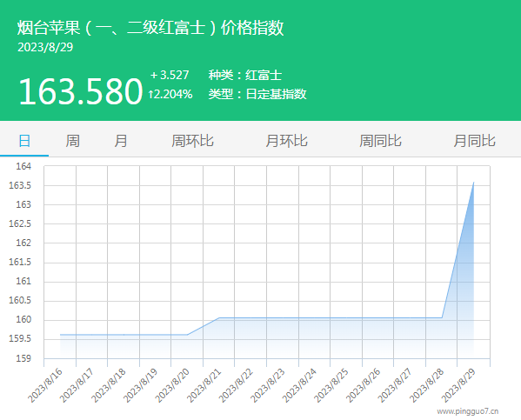The height and width of the screenshot is (420, 521).
Task: Click the 164 y-axis label
Action: pyautogui.click(x=23, y=166)
